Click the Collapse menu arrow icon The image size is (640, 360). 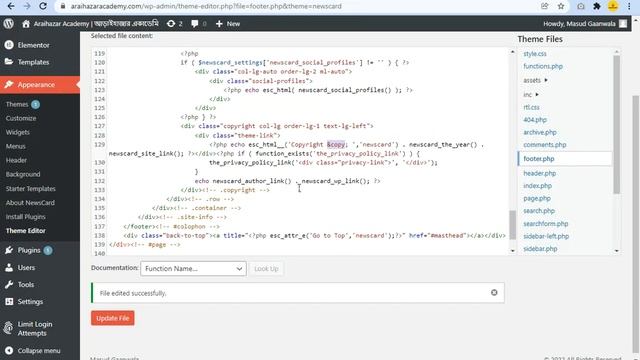[x=9, y=351]
